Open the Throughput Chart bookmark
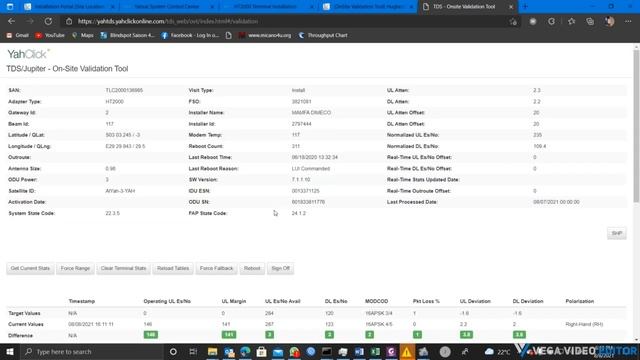The width and height of the screenshot is (640, 360). click(x=323, y=36)
